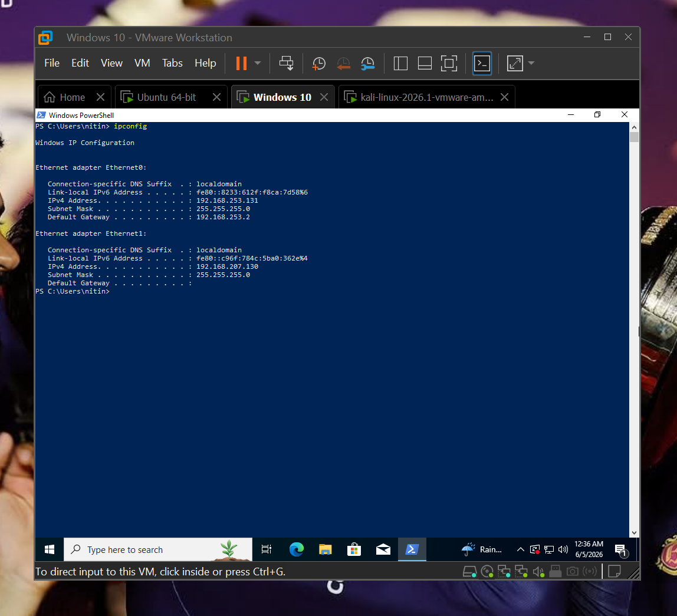
Task: Open the View menu
Action: 111,63
